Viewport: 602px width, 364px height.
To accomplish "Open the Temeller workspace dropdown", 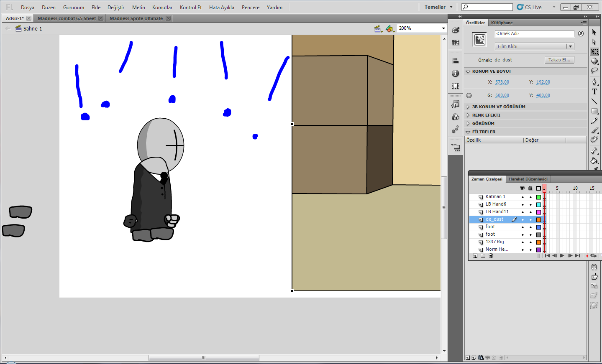I will 439,7.
